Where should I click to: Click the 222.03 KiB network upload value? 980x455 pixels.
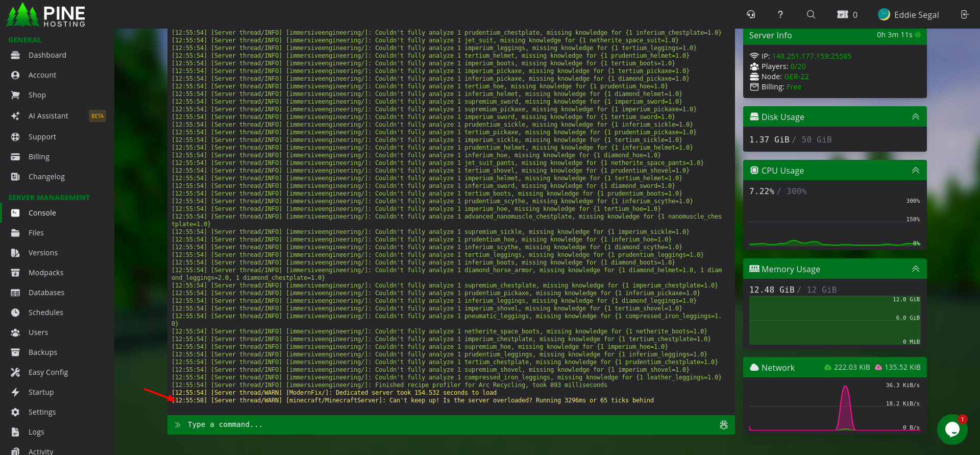pos(852,367)
